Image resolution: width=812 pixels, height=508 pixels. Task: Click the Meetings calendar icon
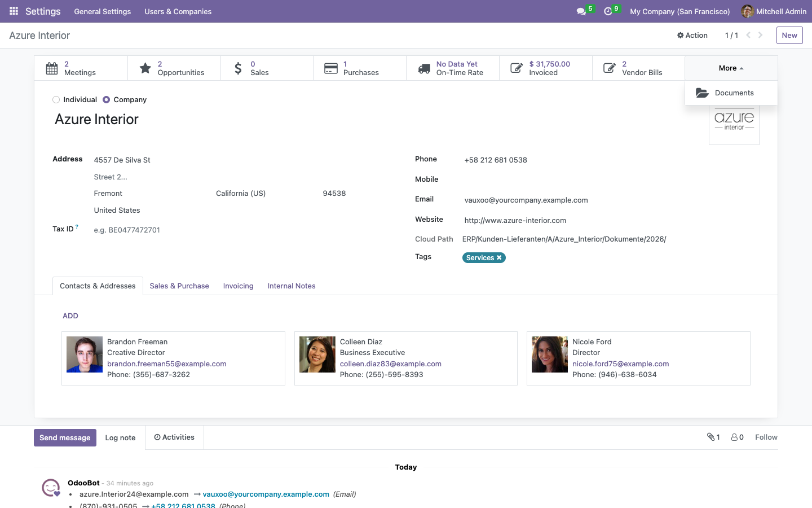52,68
